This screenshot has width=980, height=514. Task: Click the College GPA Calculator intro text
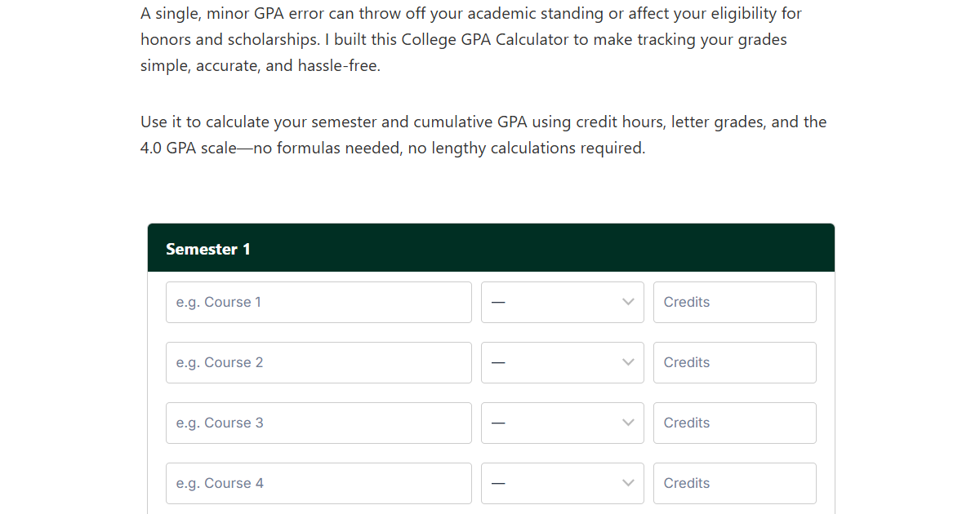point(482,39)
